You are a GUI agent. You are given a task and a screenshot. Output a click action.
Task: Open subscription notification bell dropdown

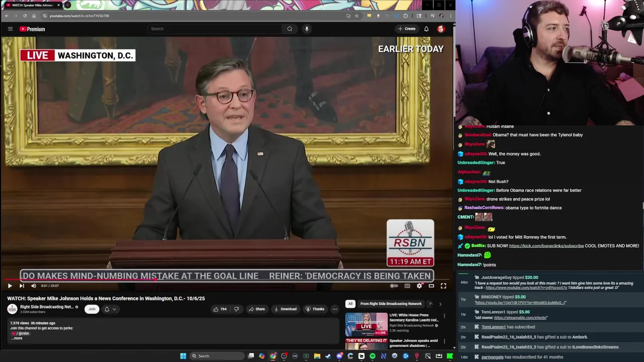click(110, 309)
